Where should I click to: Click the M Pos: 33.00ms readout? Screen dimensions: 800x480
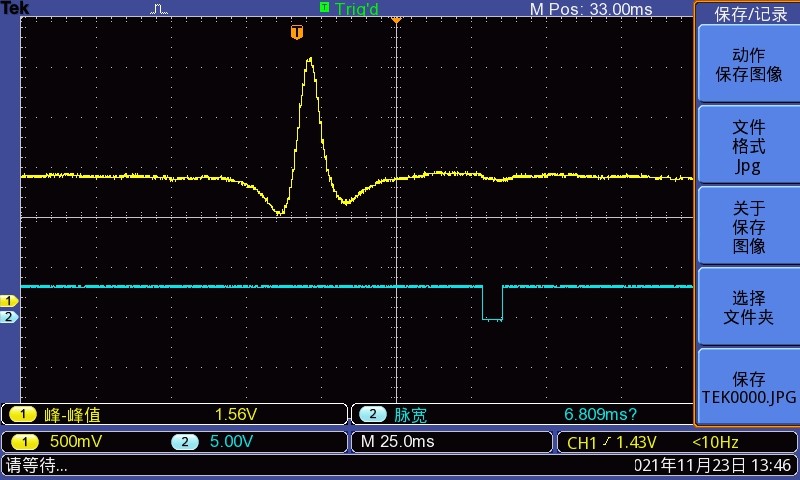point(591,9)
